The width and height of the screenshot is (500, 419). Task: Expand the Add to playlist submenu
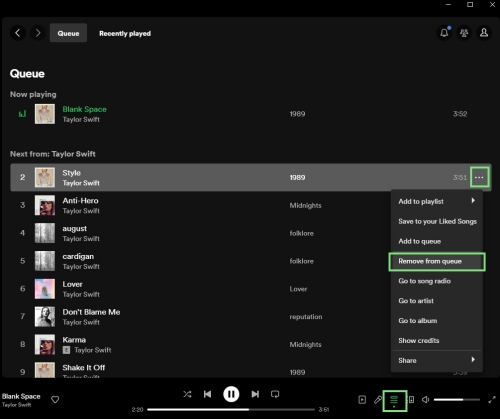coord(437,201)
